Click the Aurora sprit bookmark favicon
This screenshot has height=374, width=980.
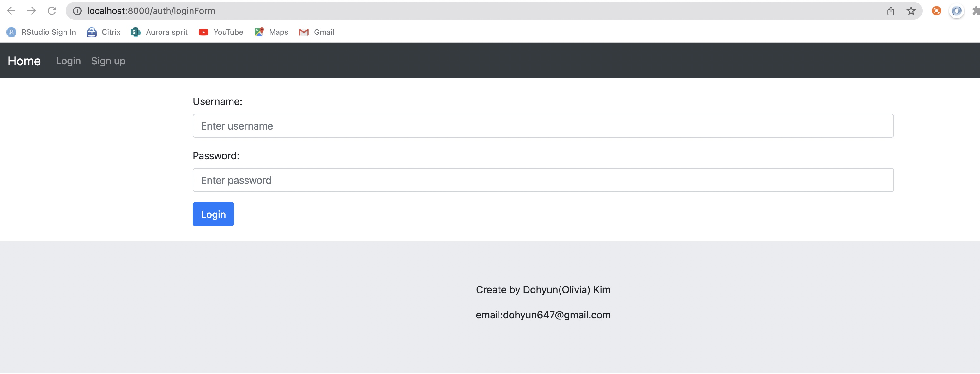tap(136, 32)
